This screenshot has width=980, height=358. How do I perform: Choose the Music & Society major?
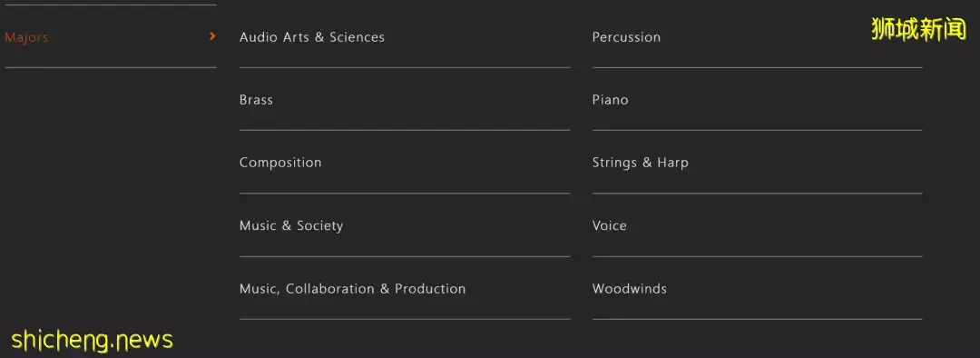click(x=405, y=225)
